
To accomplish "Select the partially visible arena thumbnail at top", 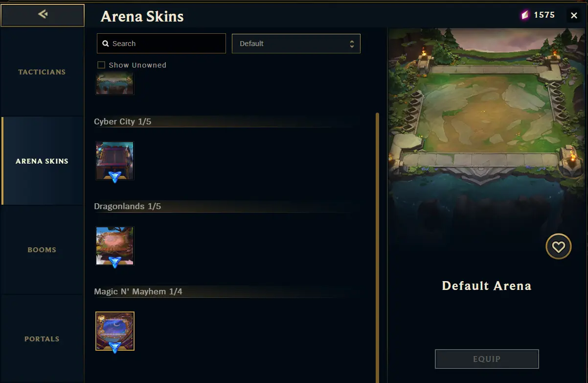I will click(115, 84).
